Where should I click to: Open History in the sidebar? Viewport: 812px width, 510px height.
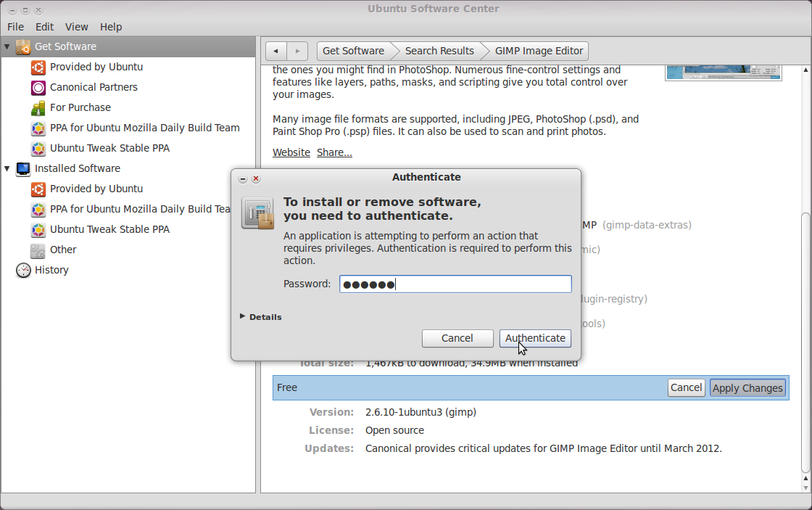51,270
